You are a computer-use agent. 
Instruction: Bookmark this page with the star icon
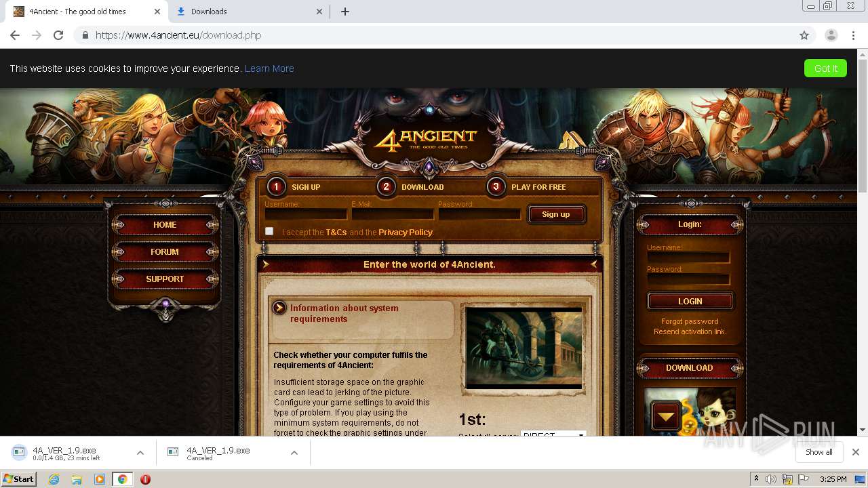pos(804,35)
